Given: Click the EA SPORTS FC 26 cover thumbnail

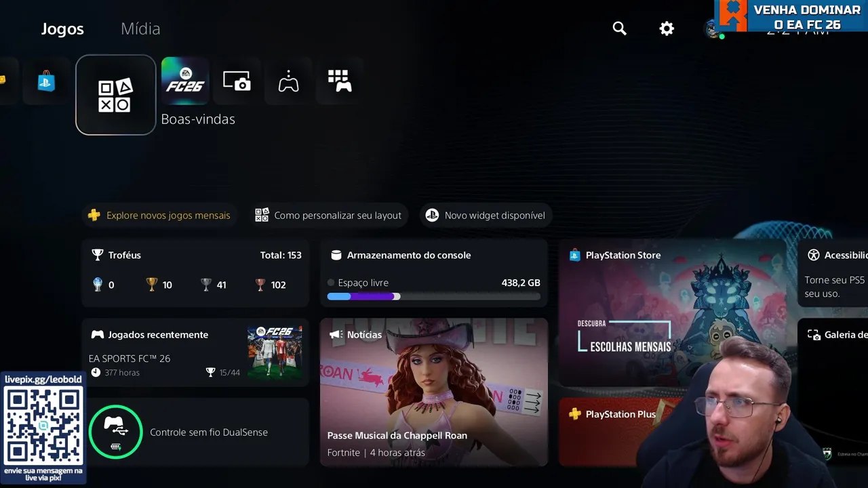Looking at the screenshot, I should click(x=275, y=352).
